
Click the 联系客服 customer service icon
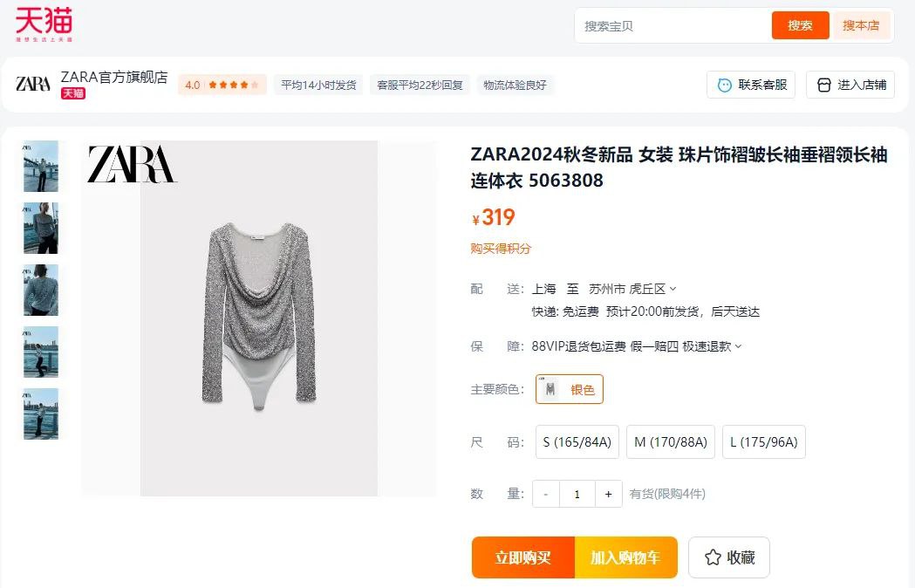click(724, 85)
